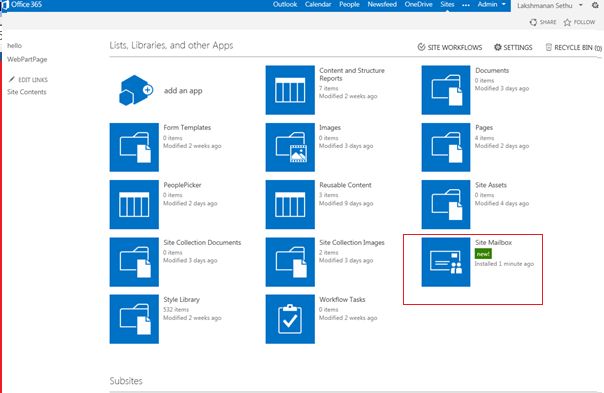This screenshot has height=393, width=604.
Task: Go to People in top navigation
Action: 349,4
